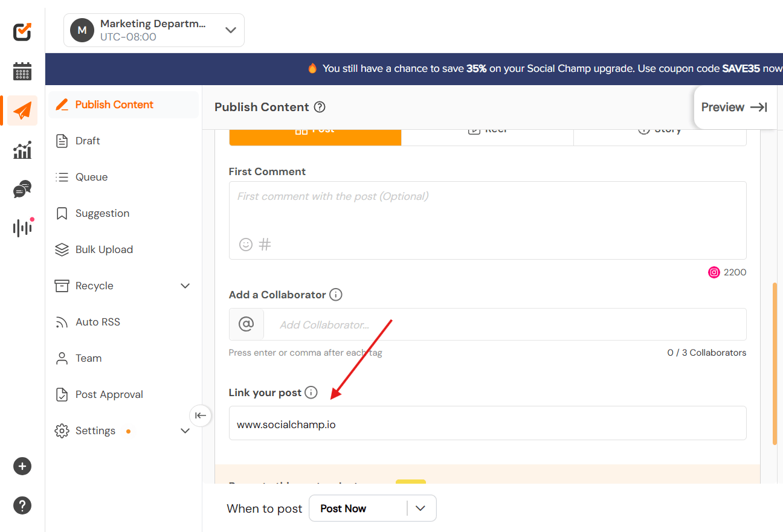Click the 'Press enter or comma after each tag' hint
The height and width of the screenshot is (532, 783).
pos(305,353)
